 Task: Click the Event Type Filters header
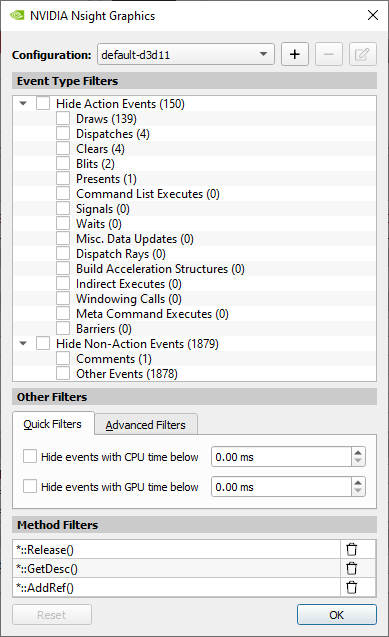(194, 81)
